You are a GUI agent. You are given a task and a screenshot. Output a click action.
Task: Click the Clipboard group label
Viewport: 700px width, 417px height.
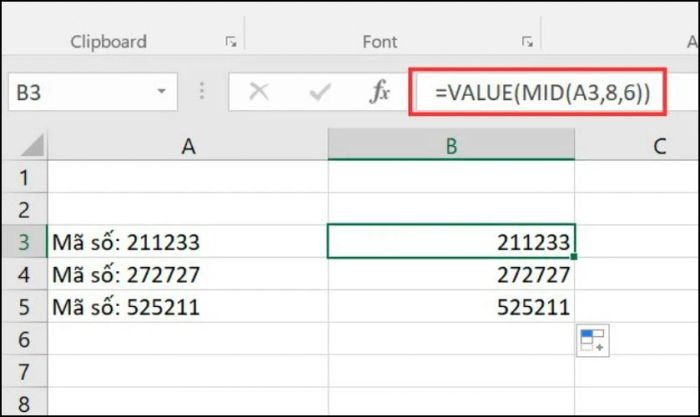(108, 42)
